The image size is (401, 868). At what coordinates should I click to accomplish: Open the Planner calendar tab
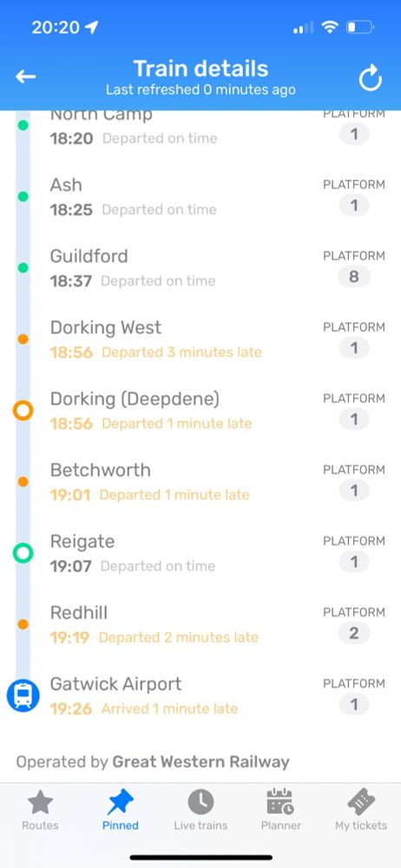[281, 811]
